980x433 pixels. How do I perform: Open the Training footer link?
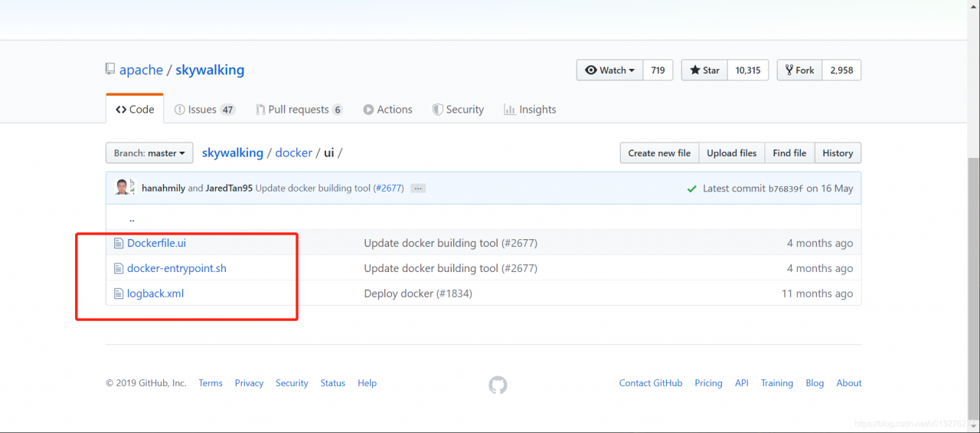(x=777, y=383)
